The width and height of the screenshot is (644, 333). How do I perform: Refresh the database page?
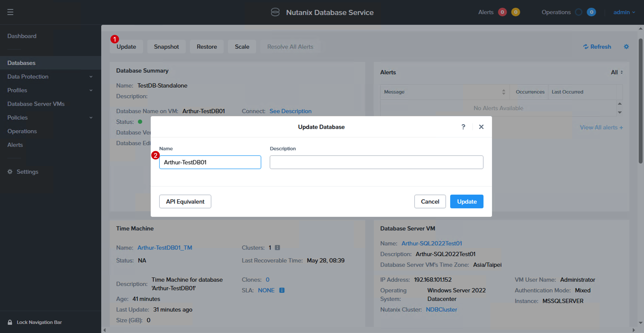coord(597,47)
